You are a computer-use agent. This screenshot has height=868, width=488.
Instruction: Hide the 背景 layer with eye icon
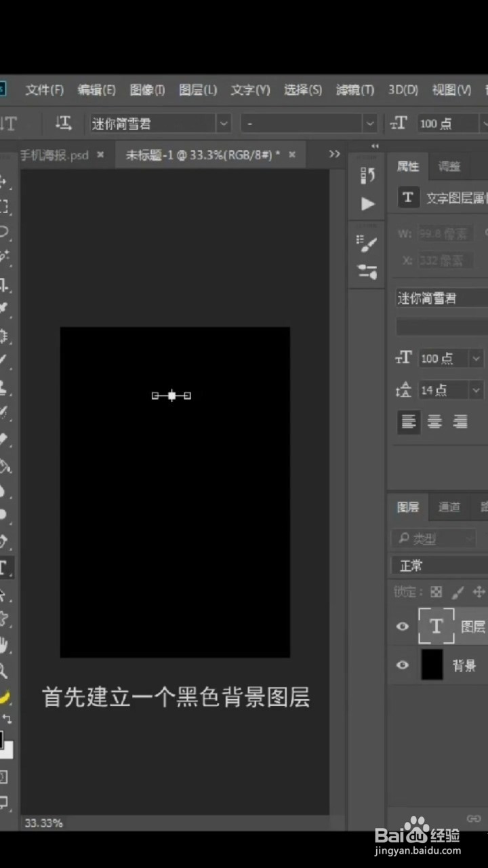tap(403, 665)
